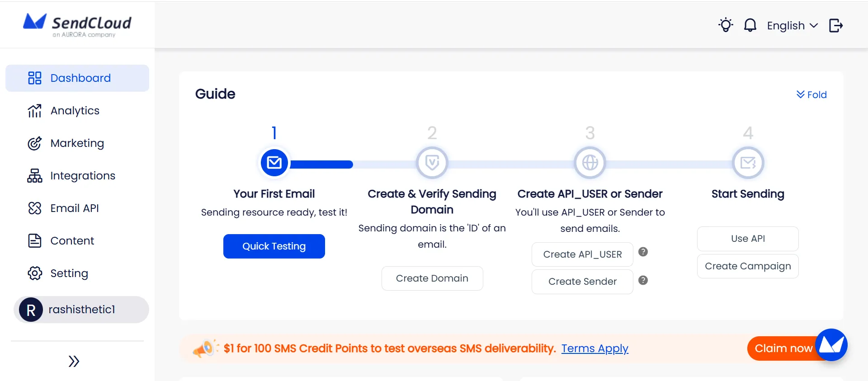Click the help icon beside Create Sender
The height and width of the screenshot is (381, 868).
tap(643, 280)
